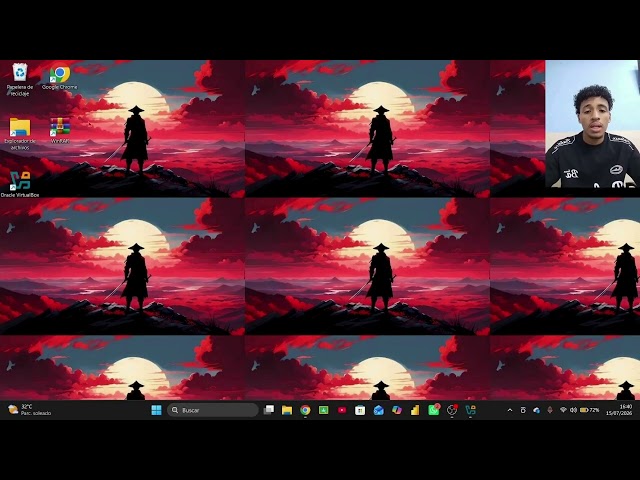Select the Oracle VirtualBox desktop shortcut
The height and width of the screenshot is (480, 640).
20,184
